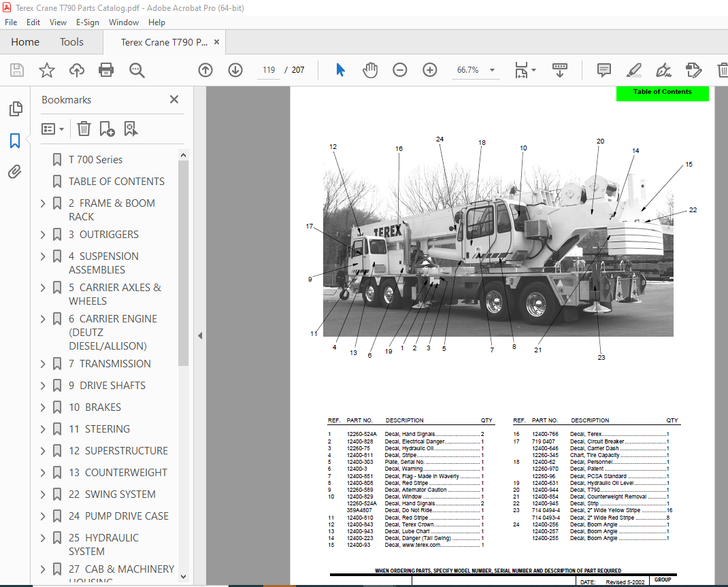Click the bookmarks scroll down arrow
Viewport: 728px width, 587px height.
tap(184, 576)
